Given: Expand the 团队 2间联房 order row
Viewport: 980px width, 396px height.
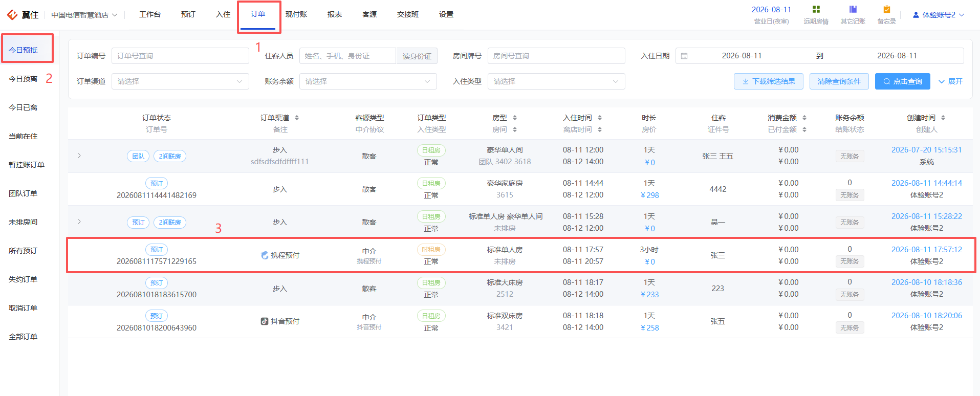Looking at the screenshot, I should 79,156.
